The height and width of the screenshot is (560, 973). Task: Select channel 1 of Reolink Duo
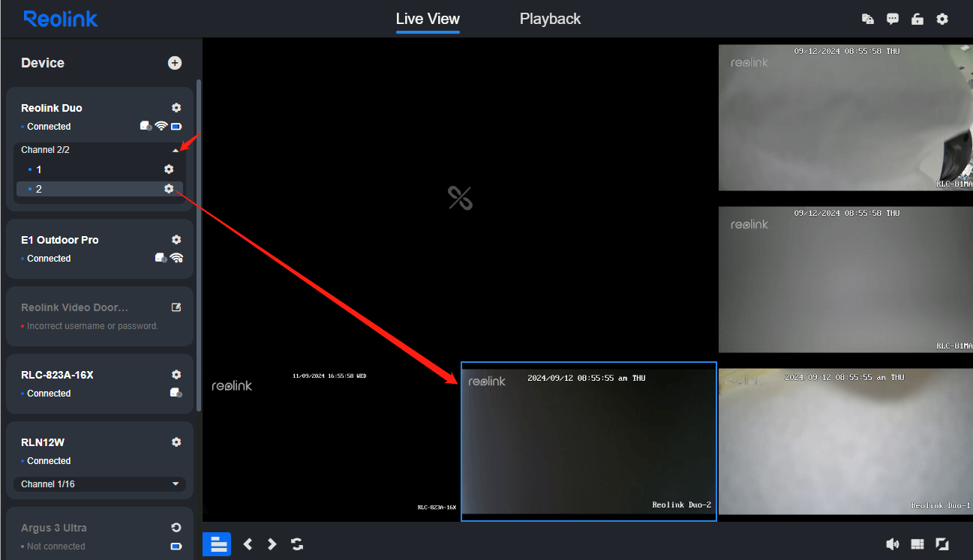99,169
